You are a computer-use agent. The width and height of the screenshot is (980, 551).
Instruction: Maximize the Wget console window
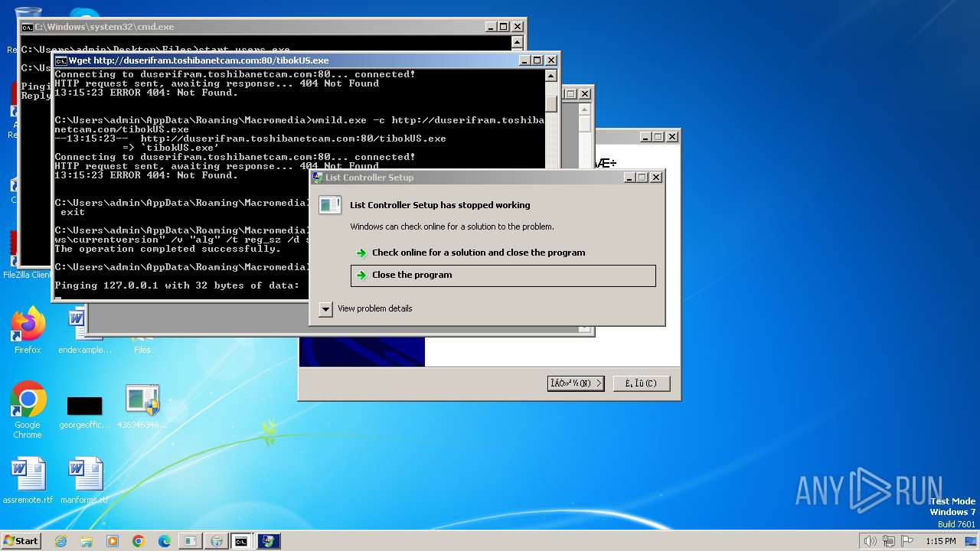pyautogui.click(x=537, y=60)
